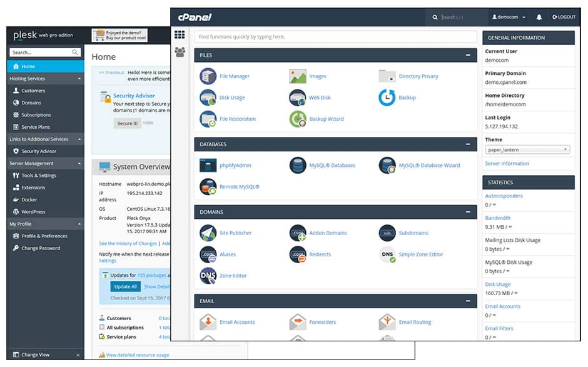The width and height of the screenshot is (588, 367).
Task: Open Remote MySQL icon
Action: [x=208, y=187]
